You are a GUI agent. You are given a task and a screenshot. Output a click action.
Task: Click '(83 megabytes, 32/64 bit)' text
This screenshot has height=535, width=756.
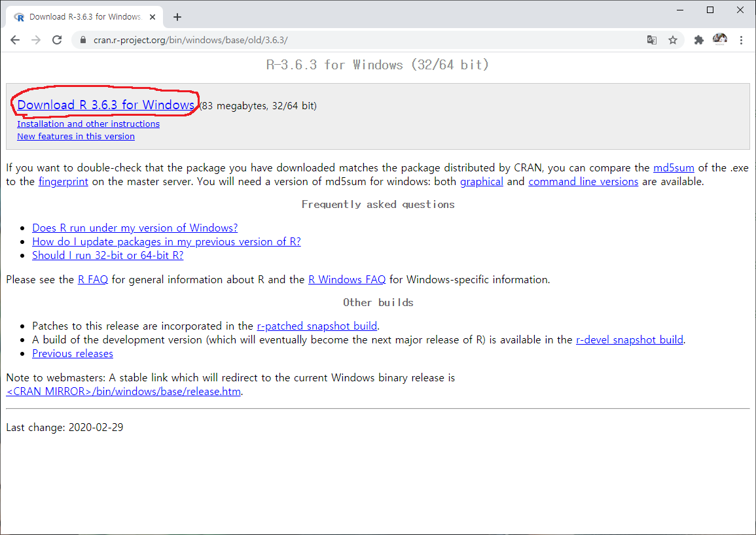258,106
